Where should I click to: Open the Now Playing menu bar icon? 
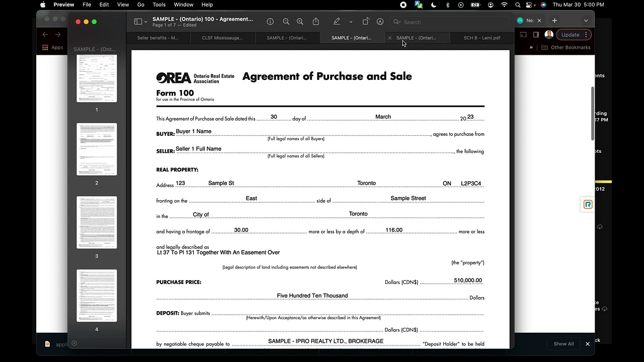point(461,5)
